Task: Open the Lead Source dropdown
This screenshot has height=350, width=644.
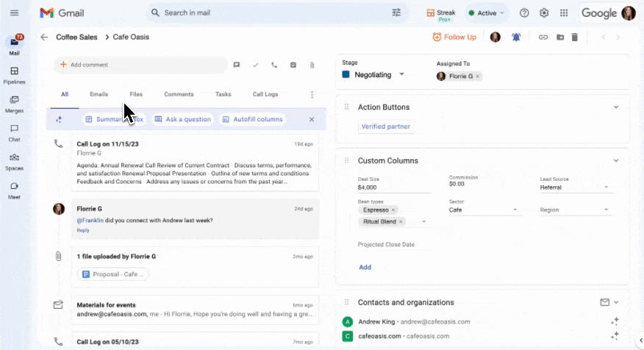Action: pyautogui.click(x=607, y=187)
